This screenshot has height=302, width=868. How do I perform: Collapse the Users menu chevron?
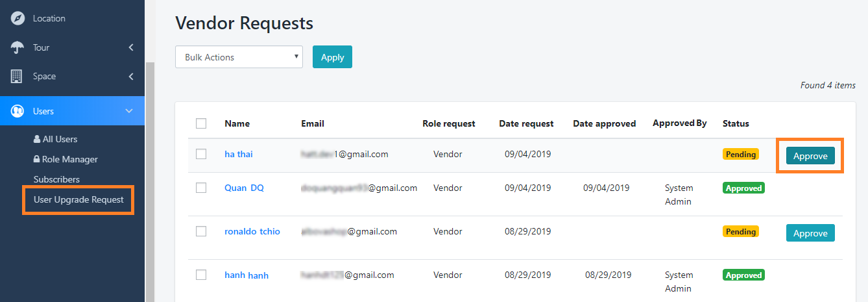(x=128, y=111)
